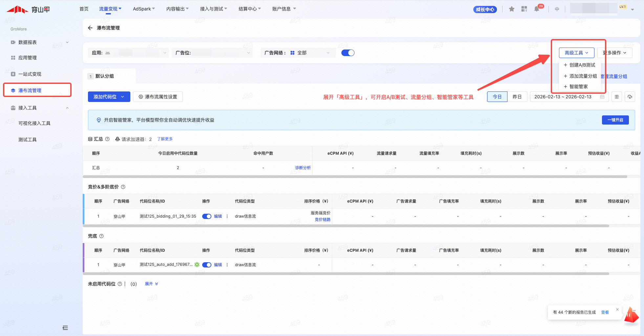Open the 诊断分析 link
This screenshot has width=644, height=336.
pyautogui.click(x=303, y=168)
